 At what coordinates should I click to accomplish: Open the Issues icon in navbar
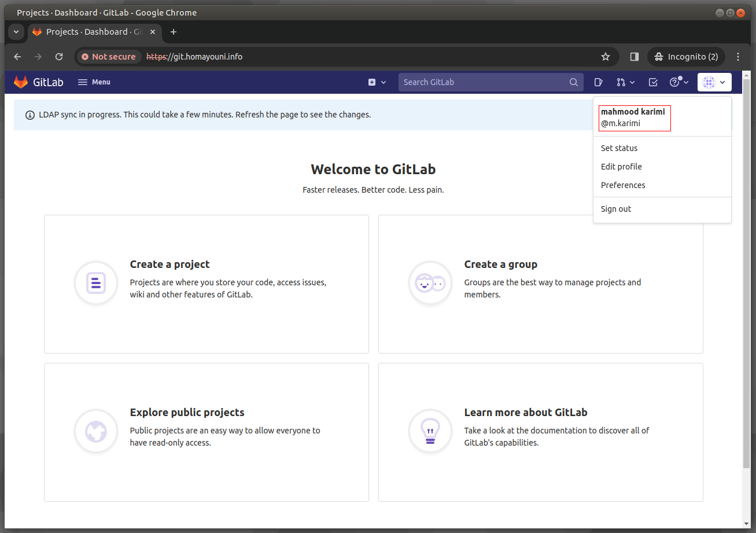[599, 82]
